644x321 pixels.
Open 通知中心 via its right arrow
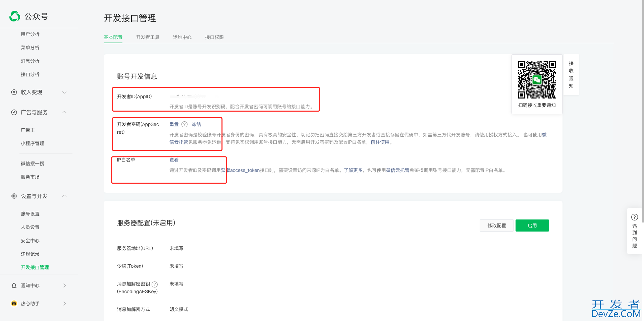pos(65,285)
